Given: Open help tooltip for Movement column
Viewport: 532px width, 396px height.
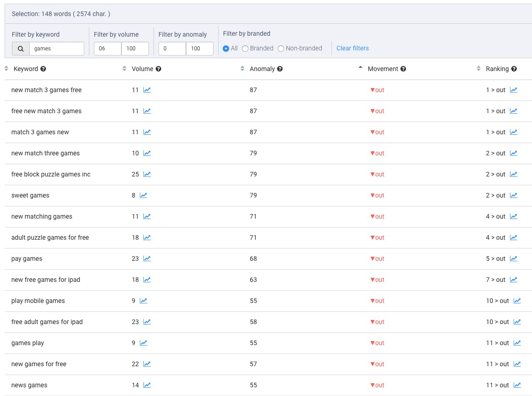Looking at the screenshot, I should click(403, 69).
